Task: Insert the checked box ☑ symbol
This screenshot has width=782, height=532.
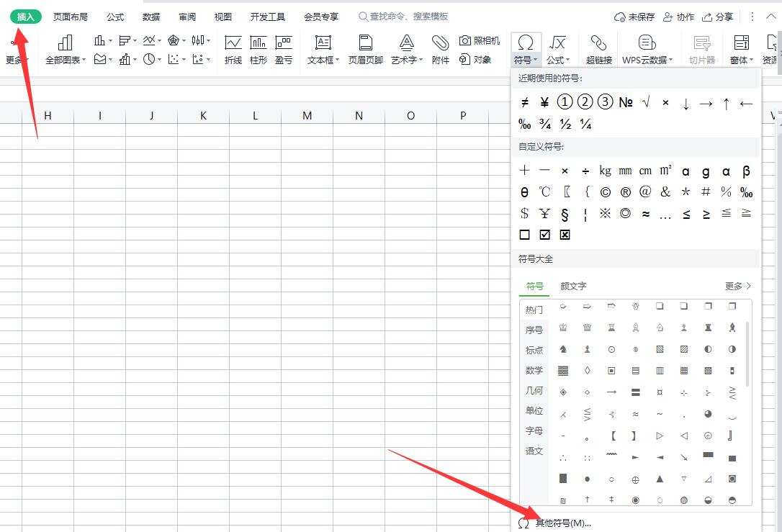Action: 545,235
